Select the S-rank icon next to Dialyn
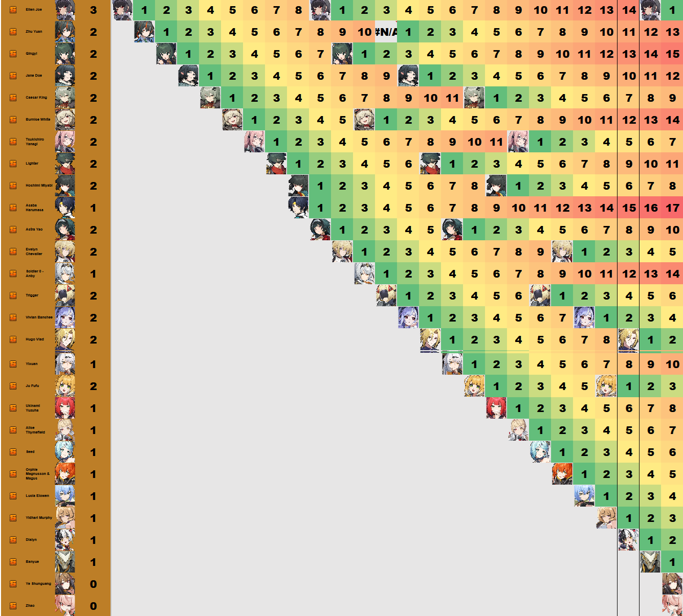This screenshot has width=683, height=616. click(13, 540)
